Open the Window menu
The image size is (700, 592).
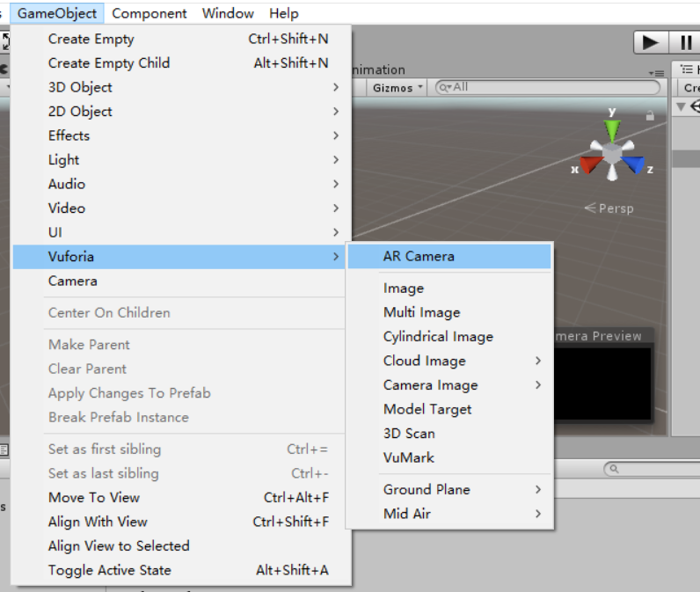click(228, 13)
